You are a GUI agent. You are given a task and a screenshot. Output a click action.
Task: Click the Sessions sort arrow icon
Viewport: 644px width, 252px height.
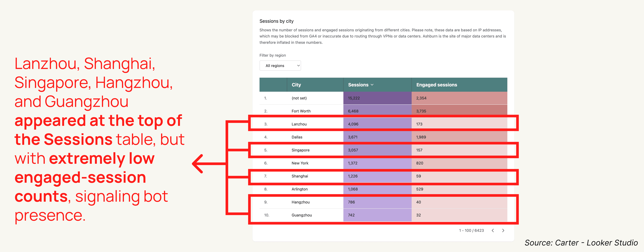372,85
